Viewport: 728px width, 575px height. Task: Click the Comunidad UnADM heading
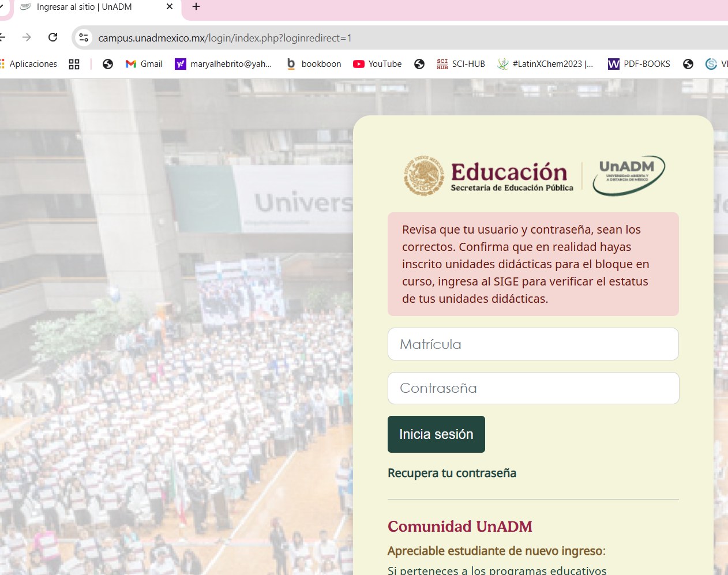pyautogui.click(x=460, y=527)
